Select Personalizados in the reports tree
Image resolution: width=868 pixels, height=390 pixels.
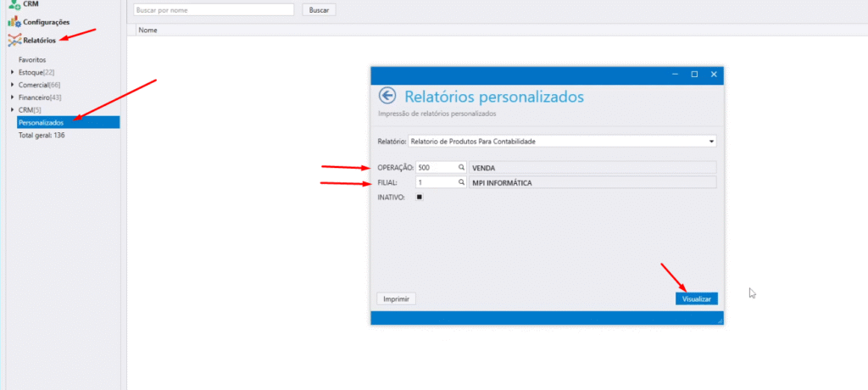tap(41, 123)
